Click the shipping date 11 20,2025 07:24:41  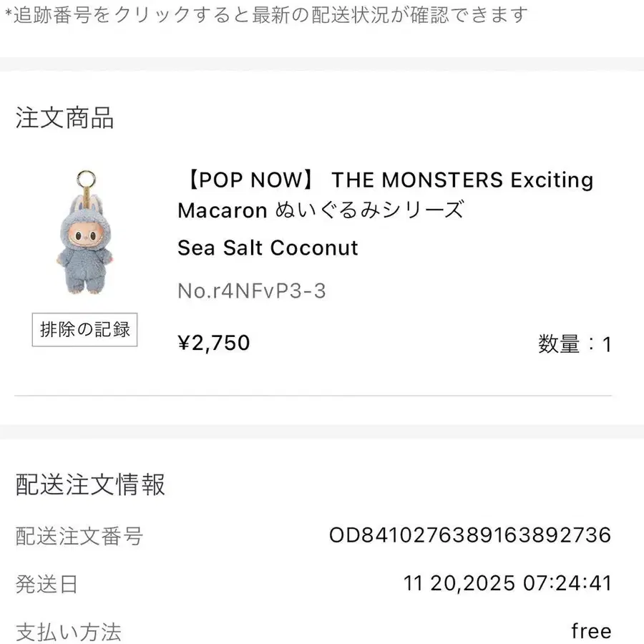point(507,583)
